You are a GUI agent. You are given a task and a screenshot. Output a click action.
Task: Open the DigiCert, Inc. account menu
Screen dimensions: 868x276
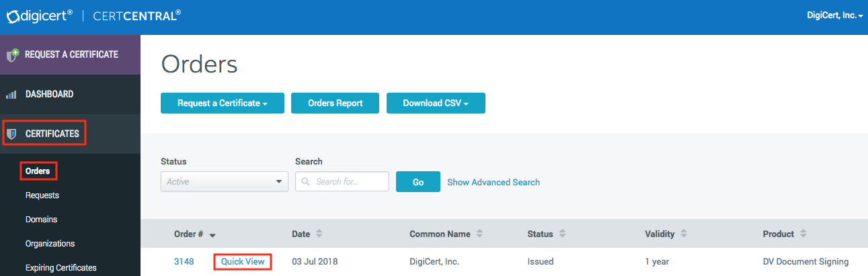pyautogui.click(x=834, y=15)
